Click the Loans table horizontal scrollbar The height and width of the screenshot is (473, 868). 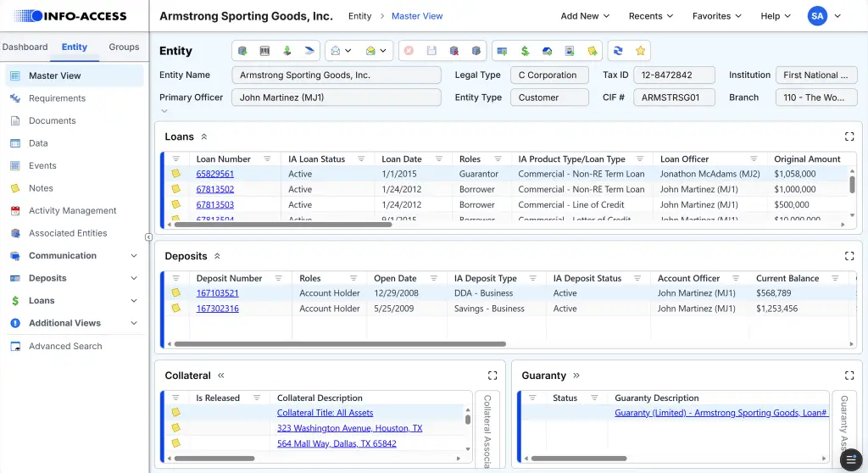click(x=283, y=225)
